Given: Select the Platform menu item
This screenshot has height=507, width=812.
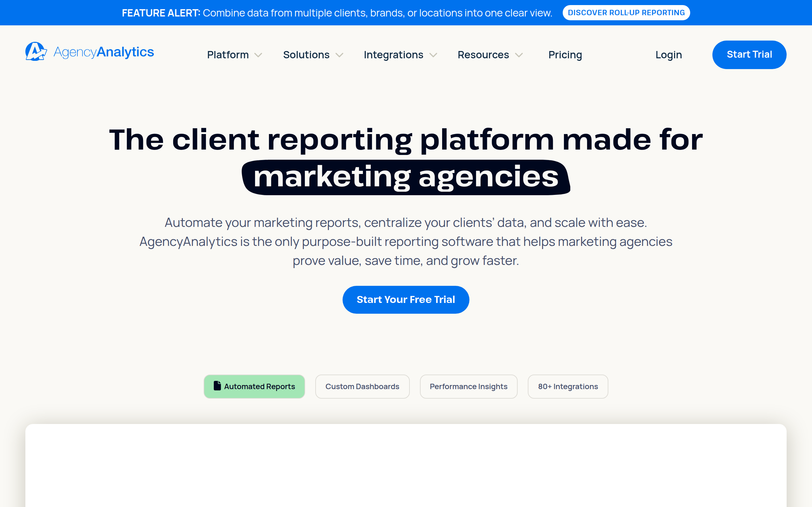Looking at the screenshot, I should coord(227,55).
